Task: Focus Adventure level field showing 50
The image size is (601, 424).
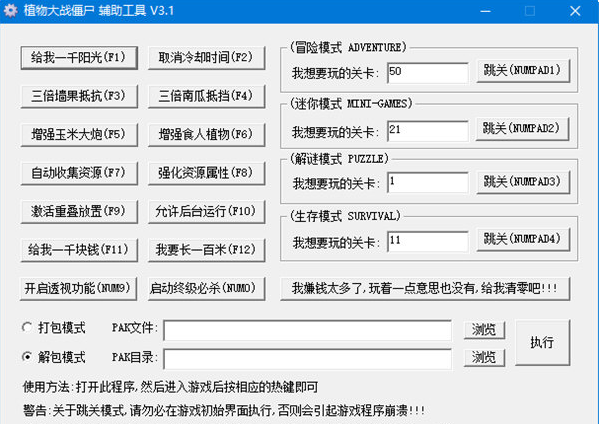Action: pyautogui.click(x=427, y=73)
